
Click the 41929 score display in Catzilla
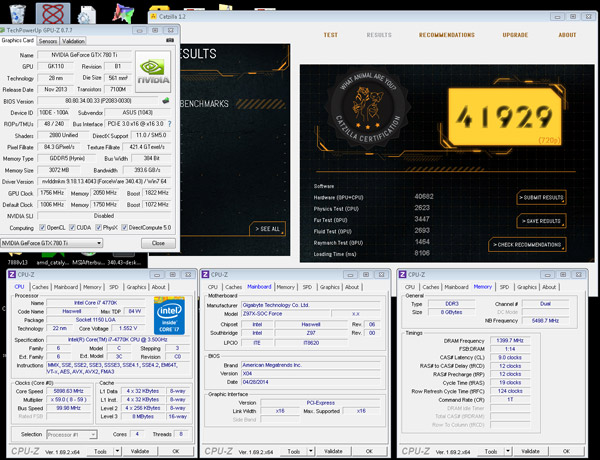point(505,117)
